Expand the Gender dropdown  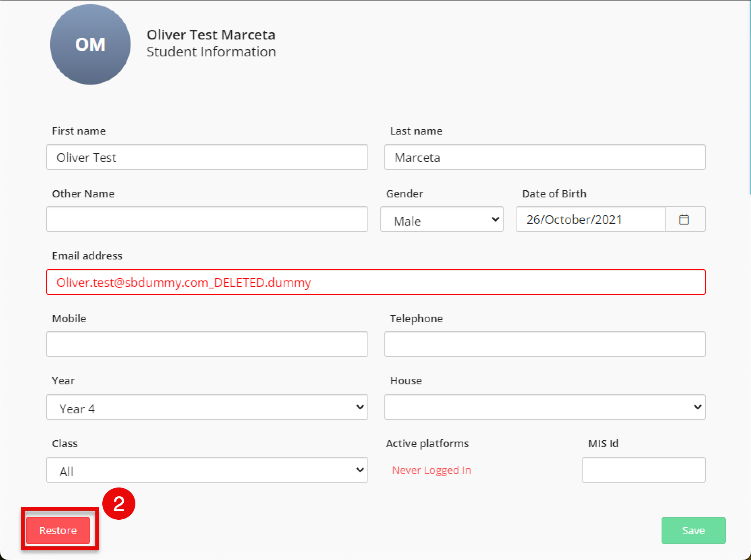pos(442,220)
